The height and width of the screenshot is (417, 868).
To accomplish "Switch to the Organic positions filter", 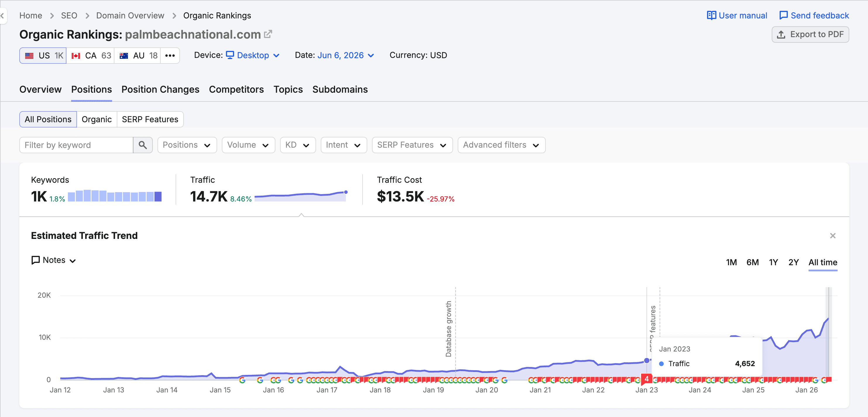I will click(x=97, y=119).
